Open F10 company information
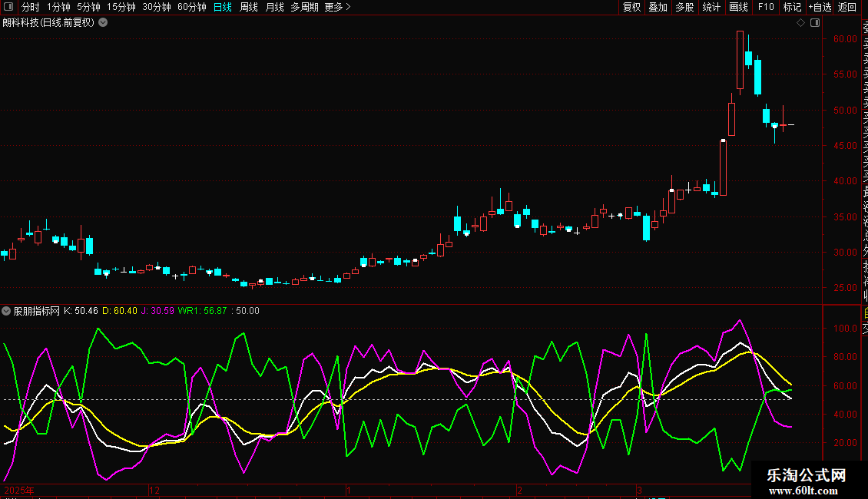The width and height of the screenshot is (868, 499). pos(766,7)
